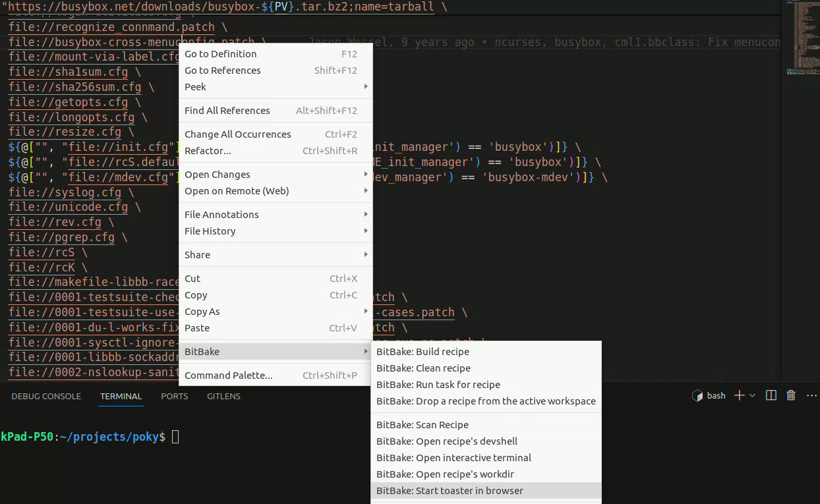Screen dimensions: 820x504
Task: Click the file://sha256sum.cfg link
Action: tap(74, 87)
